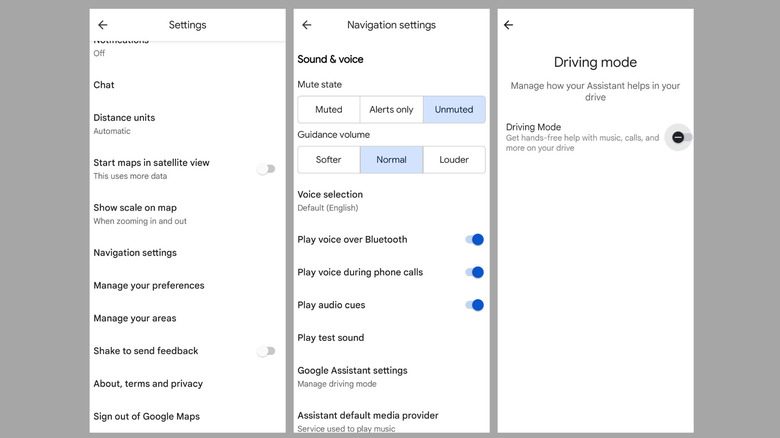Image resolution: width=780 pixels, height=438 pixels.
Task: Switch off Play audio cues
Action: click(x=474, y=305)
